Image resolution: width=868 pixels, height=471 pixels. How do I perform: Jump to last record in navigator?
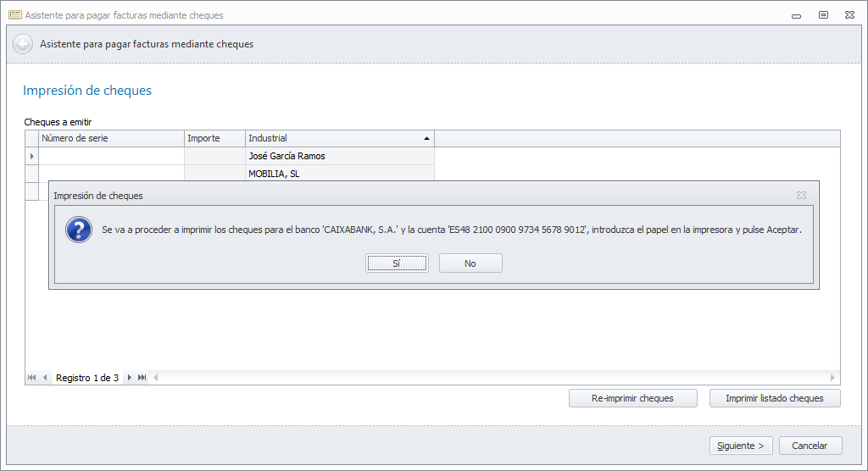tap(142, 378)
